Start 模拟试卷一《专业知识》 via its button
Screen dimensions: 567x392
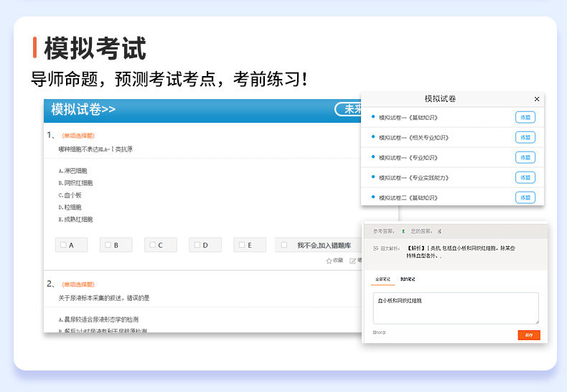pyautogui.click(x=525, y=158)
